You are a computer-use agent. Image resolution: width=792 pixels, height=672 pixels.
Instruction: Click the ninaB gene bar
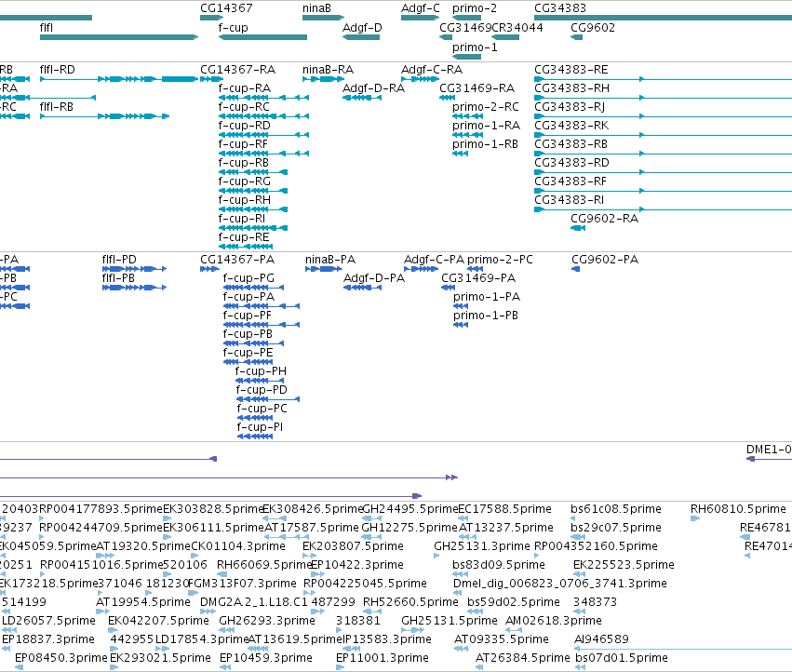click(x=323, y=18)
